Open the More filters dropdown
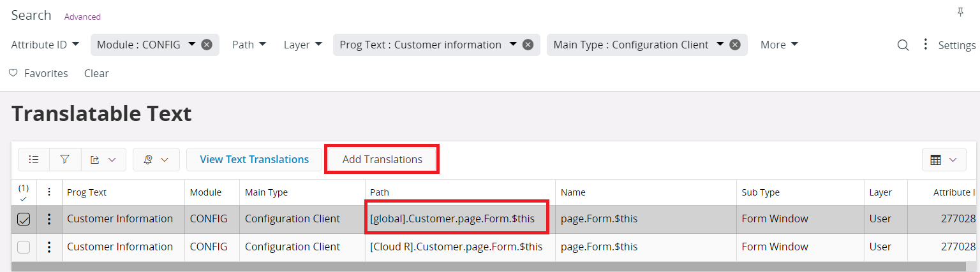980x272 pixels. point(779,45)
